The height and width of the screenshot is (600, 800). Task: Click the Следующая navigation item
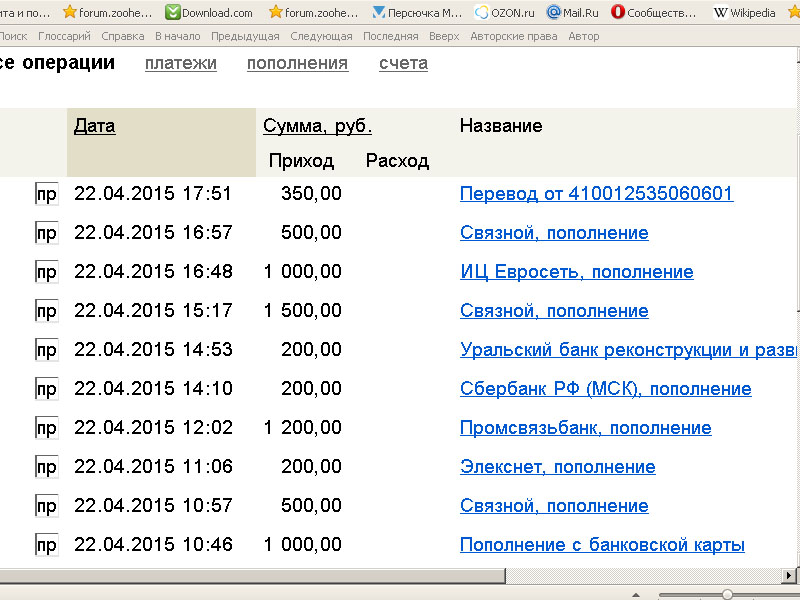[321, 36]
